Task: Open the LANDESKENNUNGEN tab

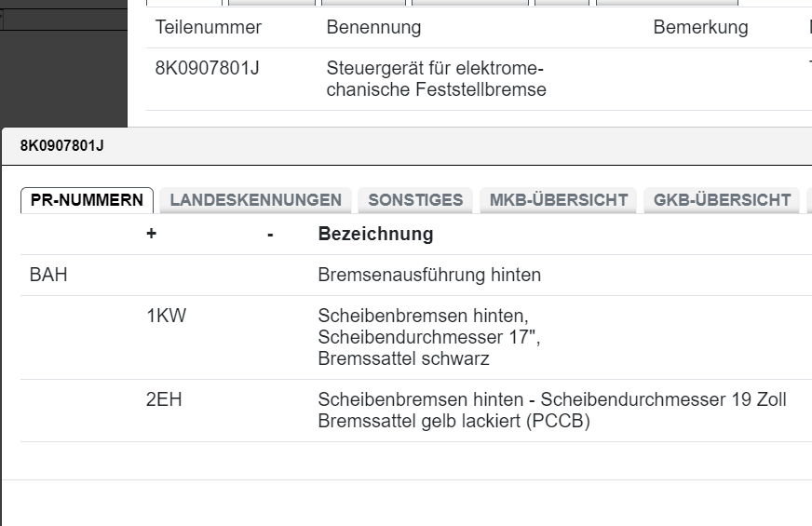Action: [255, 200]
